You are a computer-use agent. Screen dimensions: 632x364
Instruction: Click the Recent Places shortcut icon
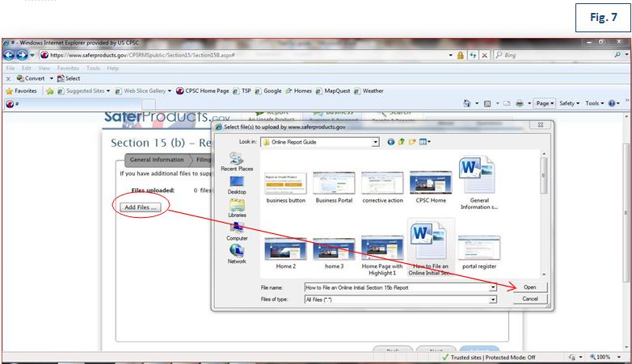pos(236,160)
